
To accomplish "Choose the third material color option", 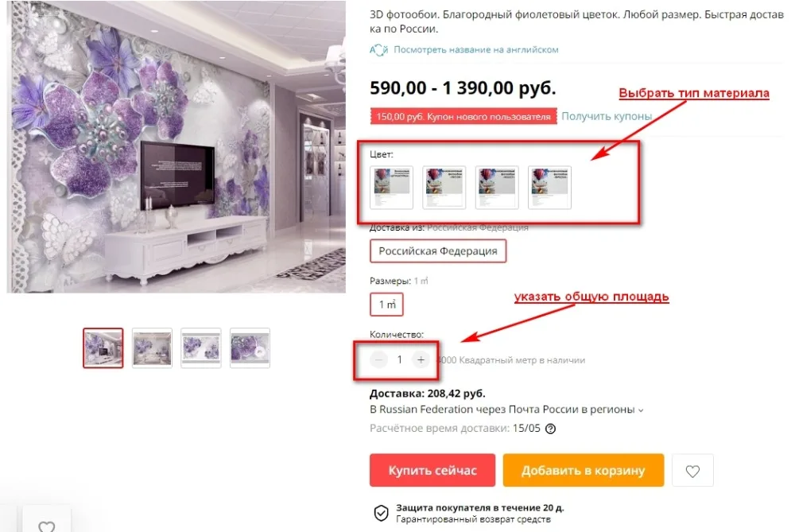I will pos(497,187).
